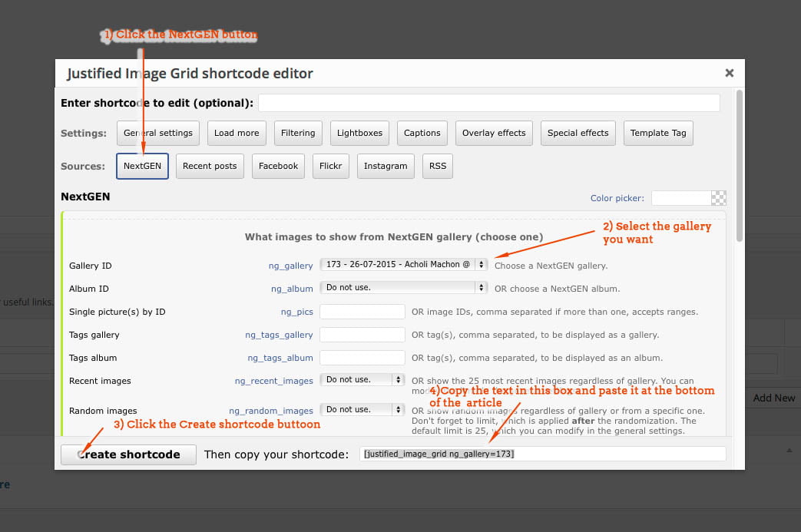Open the Lightboxes settings
Image resolution: width=801 pixels, height=532 pixels.
(359, 133)
